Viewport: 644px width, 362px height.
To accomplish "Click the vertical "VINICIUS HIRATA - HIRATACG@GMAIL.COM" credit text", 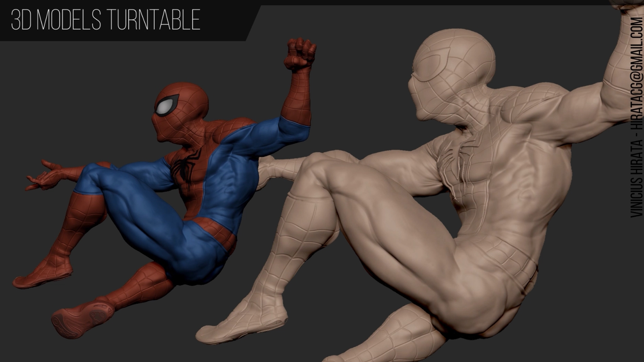I will (636, 117).
